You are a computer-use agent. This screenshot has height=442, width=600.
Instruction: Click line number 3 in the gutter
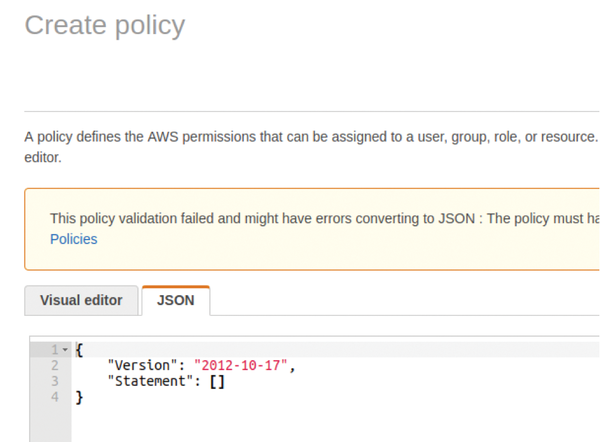(x=55, y=381)
